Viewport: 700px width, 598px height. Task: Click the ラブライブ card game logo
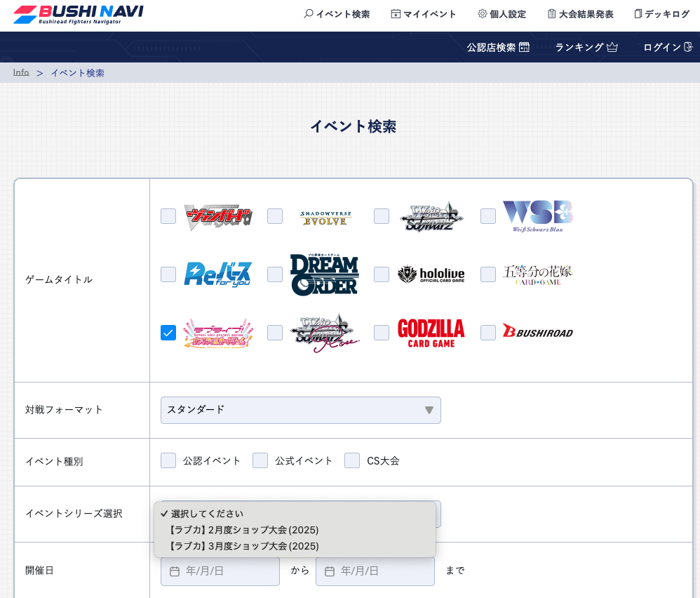[218, 333]
